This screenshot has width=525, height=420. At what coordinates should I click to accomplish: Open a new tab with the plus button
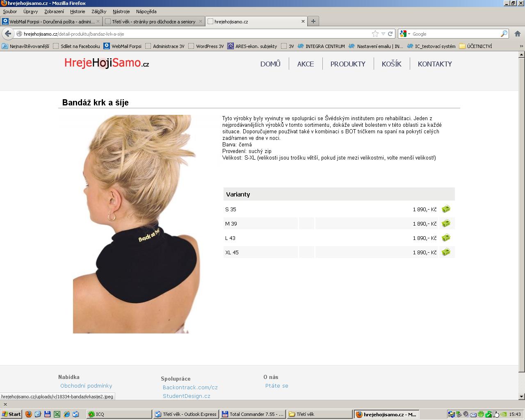tap(313, 21)
